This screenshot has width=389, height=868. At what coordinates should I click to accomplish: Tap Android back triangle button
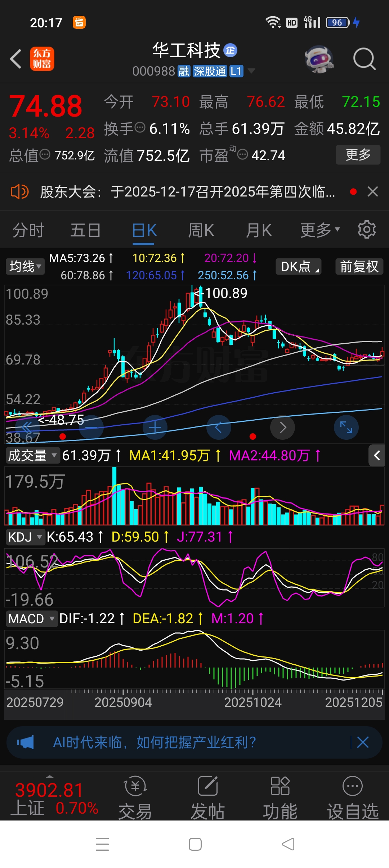(288, 844)
